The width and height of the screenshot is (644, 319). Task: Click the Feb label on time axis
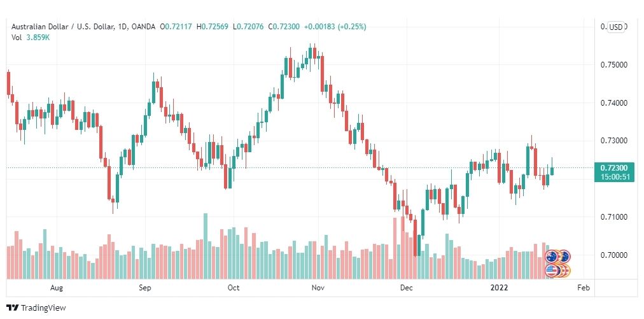coord(583,288)
